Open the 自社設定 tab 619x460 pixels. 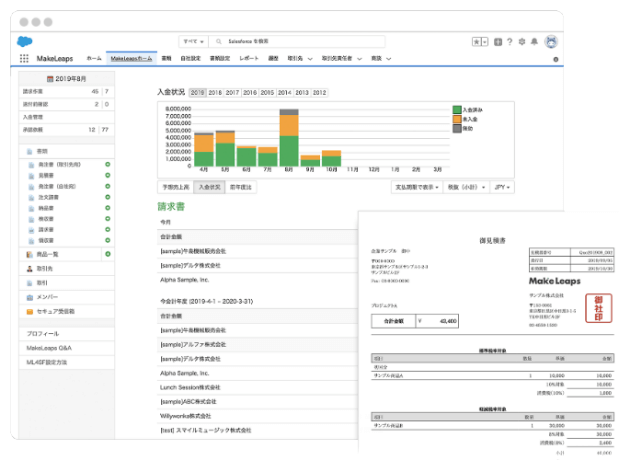coord(190,58)
